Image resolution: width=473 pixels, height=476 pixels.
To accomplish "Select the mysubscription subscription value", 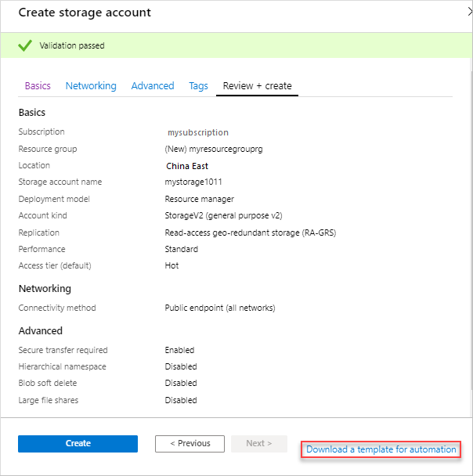I will [197, 133].
